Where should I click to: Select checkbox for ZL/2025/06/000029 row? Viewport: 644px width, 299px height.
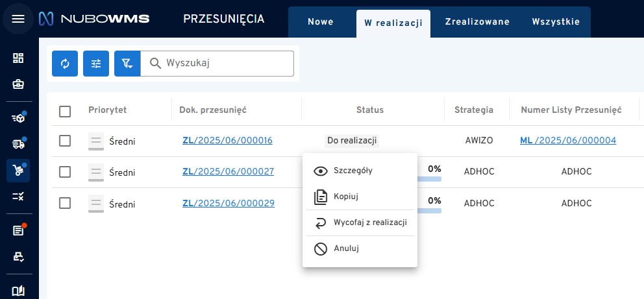pos(65,203)
